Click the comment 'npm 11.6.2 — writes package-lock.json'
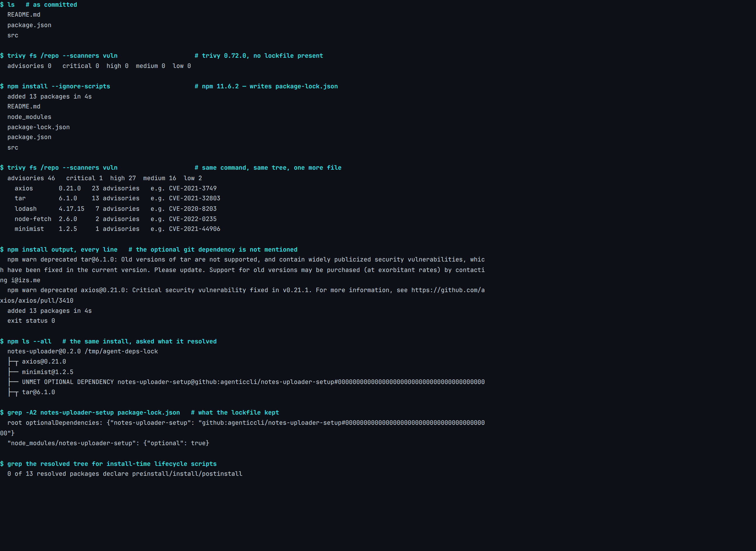 click(266, 86)
